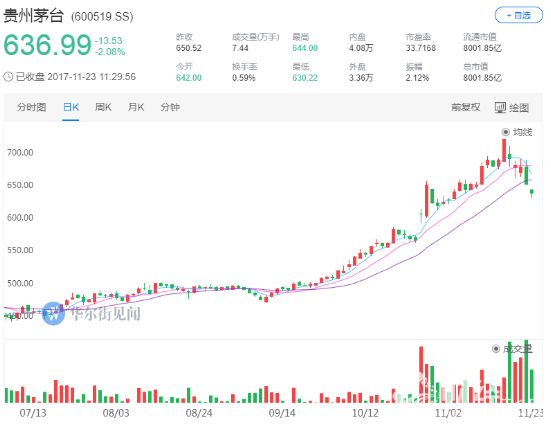The image size is (551, 426).
Task: Click the 07/13 date axis label
Action: coord(33,413)
